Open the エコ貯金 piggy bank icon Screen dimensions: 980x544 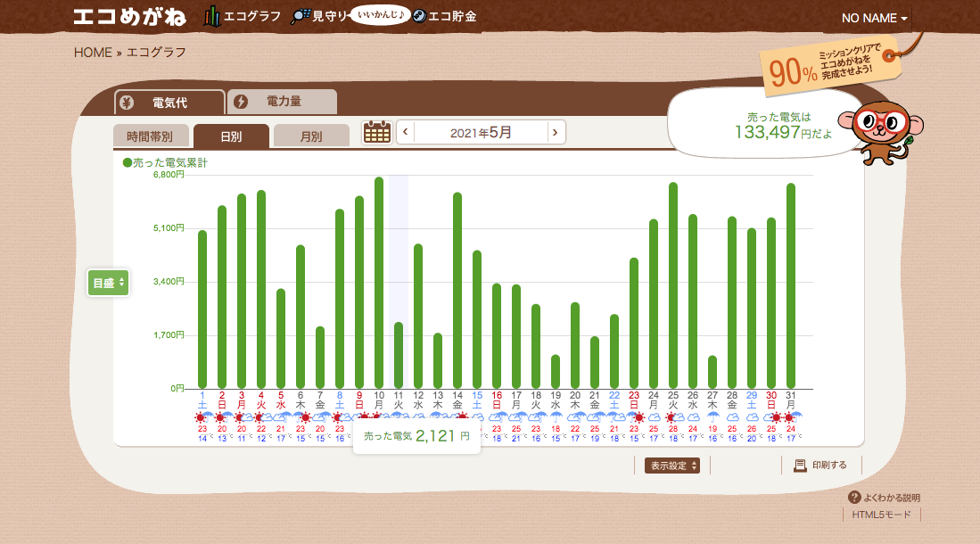click(x=419, y=16)
